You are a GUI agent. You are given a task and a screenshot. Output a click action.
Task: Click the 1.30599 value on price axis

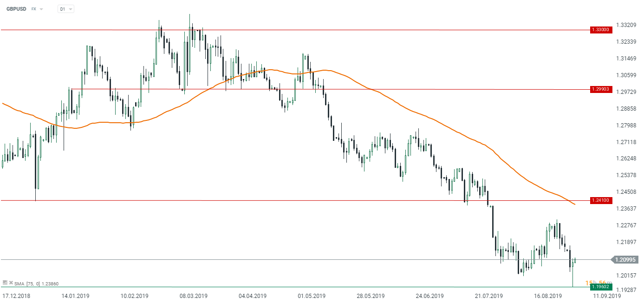tap(626, 75)
